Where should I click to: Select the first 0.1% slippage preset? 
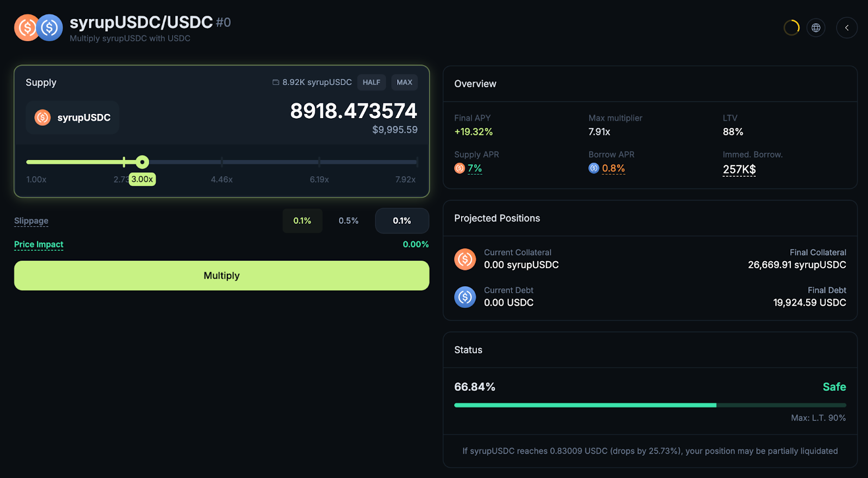coord(302,221)
